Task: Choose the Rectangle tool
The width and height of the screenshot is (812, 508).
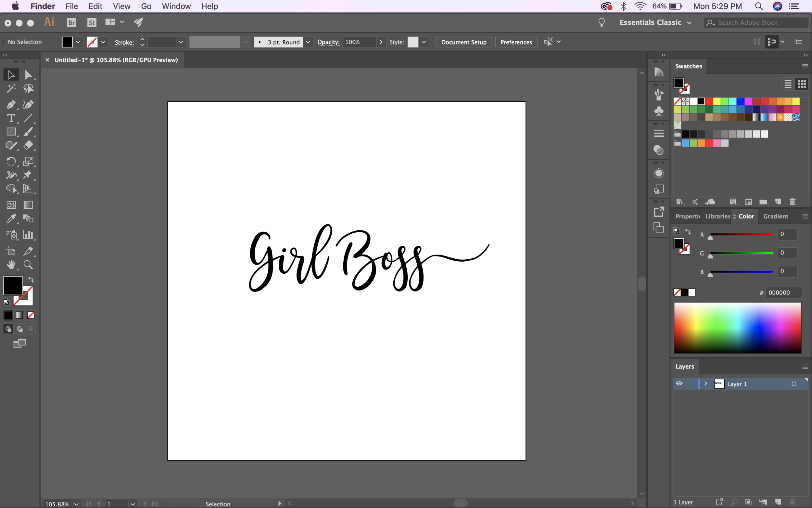Action: pos(11,132)
